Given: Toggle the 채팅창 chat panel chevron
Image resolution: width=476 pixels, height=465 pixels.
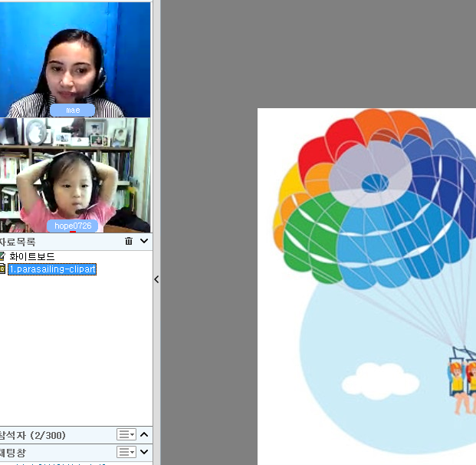Looking at the screenshot, I should 143,453.
